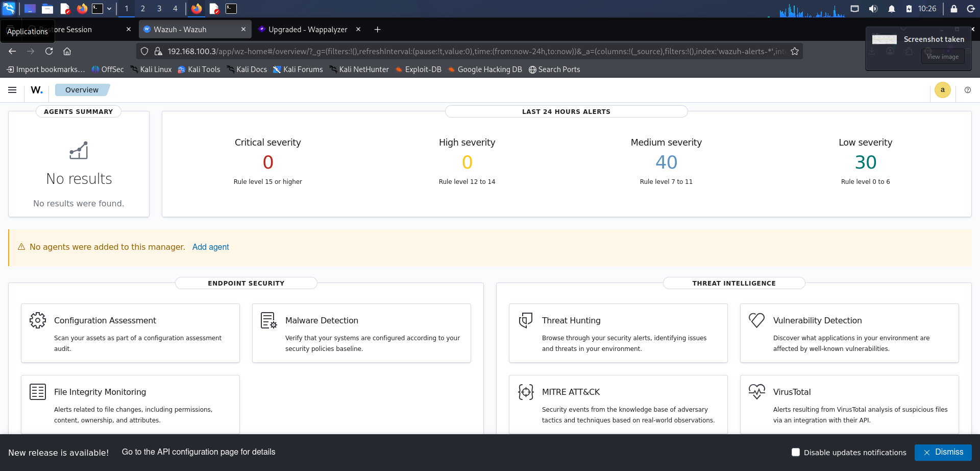Go forward with the browser forward arrow

coord(31,51)
